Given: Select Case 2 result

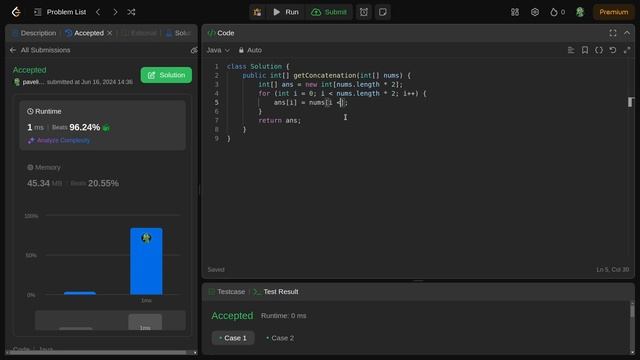Looking at the screenshot, I should tap(280, 338).
